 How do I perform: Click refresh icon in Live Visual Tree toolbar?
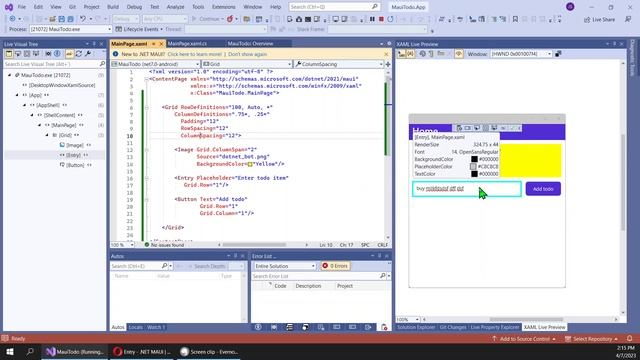pyautogui.click(x=78, y=54)
